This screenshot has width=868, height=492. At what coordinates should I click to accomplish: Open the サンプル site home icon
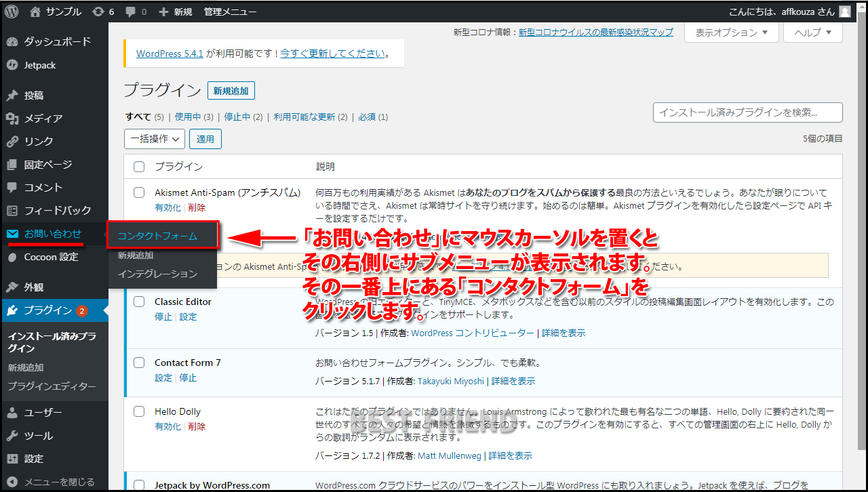[x=35, y=12]
